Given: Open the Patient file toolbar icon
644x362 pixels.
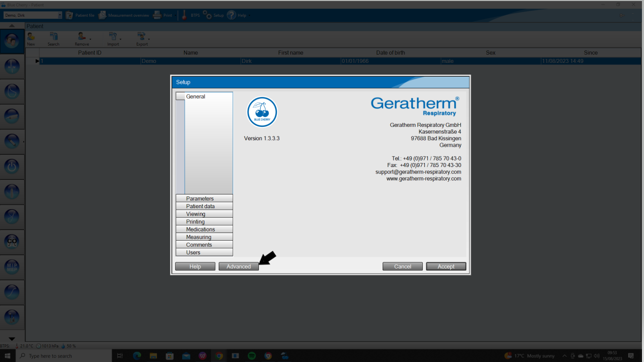Looking at the screenshot, I should [x=70, y=15].
